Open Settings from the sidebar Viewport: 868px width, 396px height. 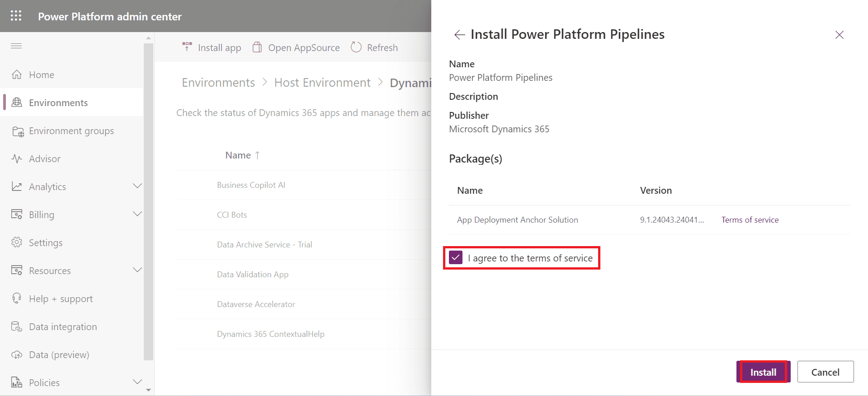click(x=46, y=243)
